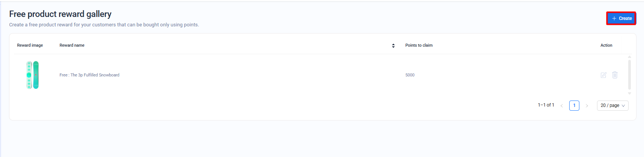Go to next page arrow
Viewport: 644px width, 157px height.
[587, 106]
